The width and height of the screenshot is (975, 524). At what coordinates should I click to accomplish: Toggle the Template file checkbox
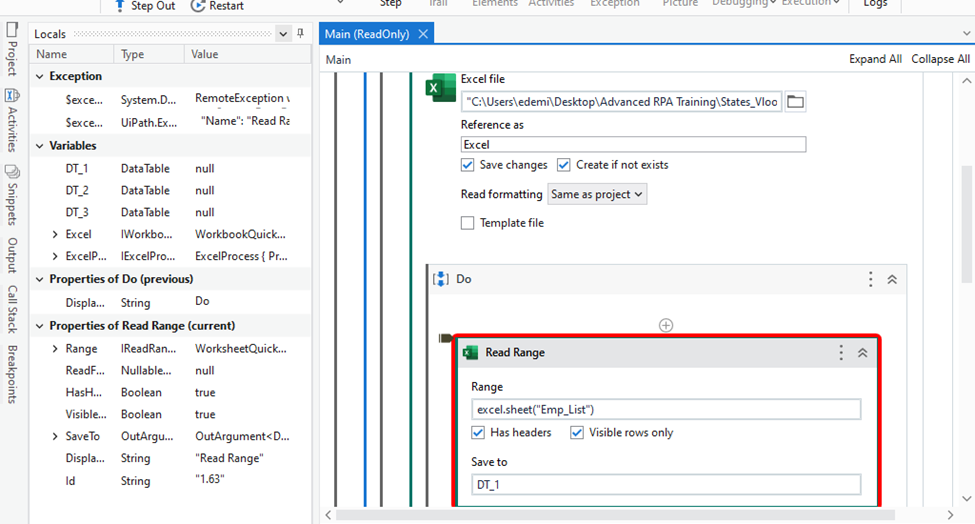(x=468, y=223)
